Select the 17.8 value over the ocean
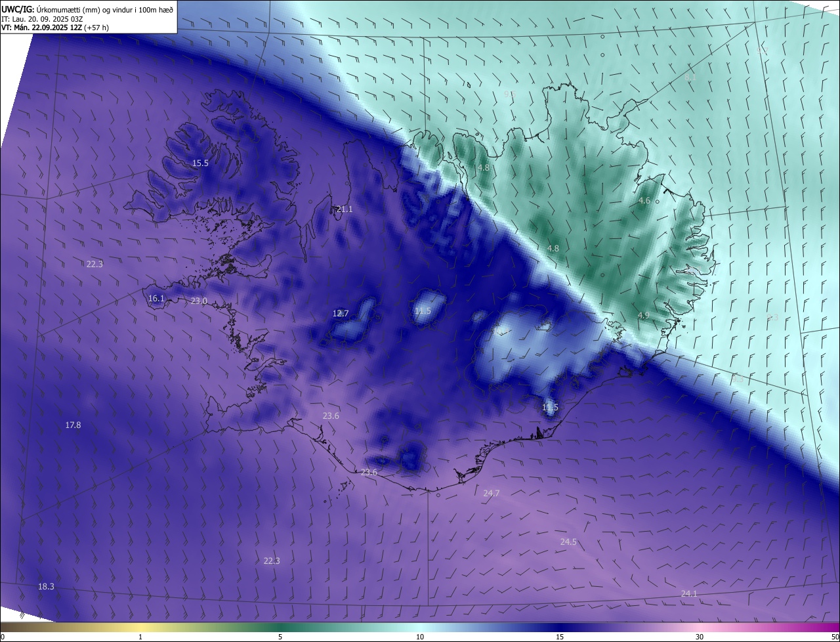Viewport: 840px width, 642px height. coord(73,425)
